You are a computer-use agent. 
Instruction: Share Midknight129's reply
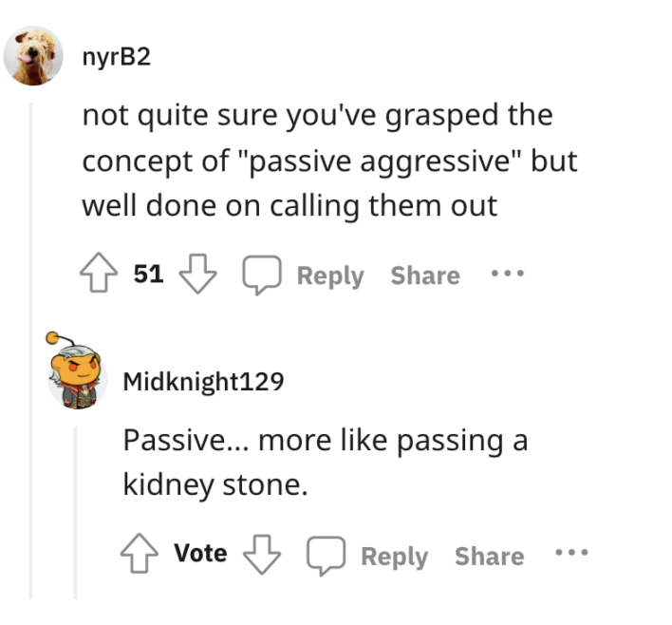(489, 556)
